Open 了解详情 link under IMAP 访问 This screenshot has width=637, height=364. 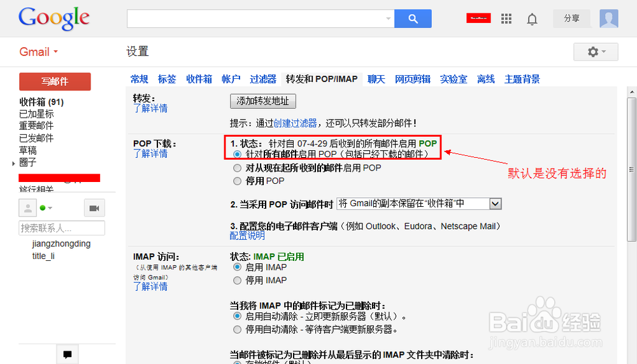point(150,286)
